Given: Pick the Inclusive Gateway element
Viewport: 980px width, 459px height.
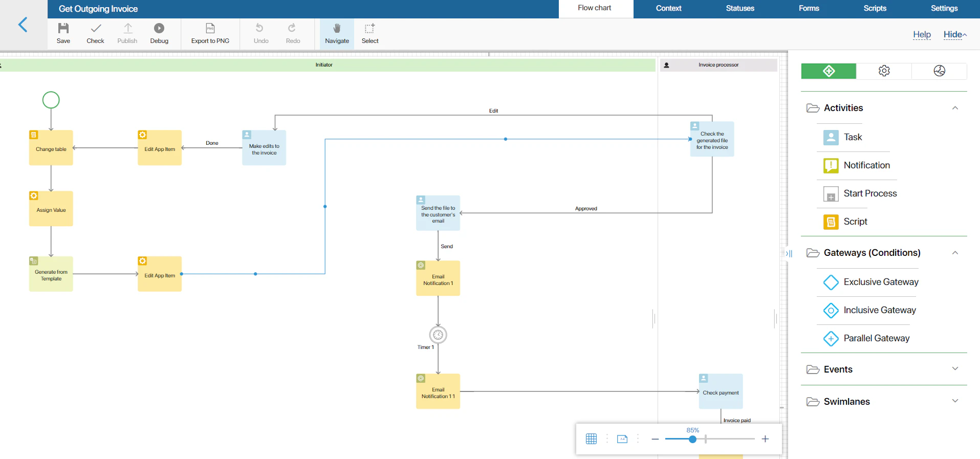Looking at the screenshot, I should [x=869, y=310].
